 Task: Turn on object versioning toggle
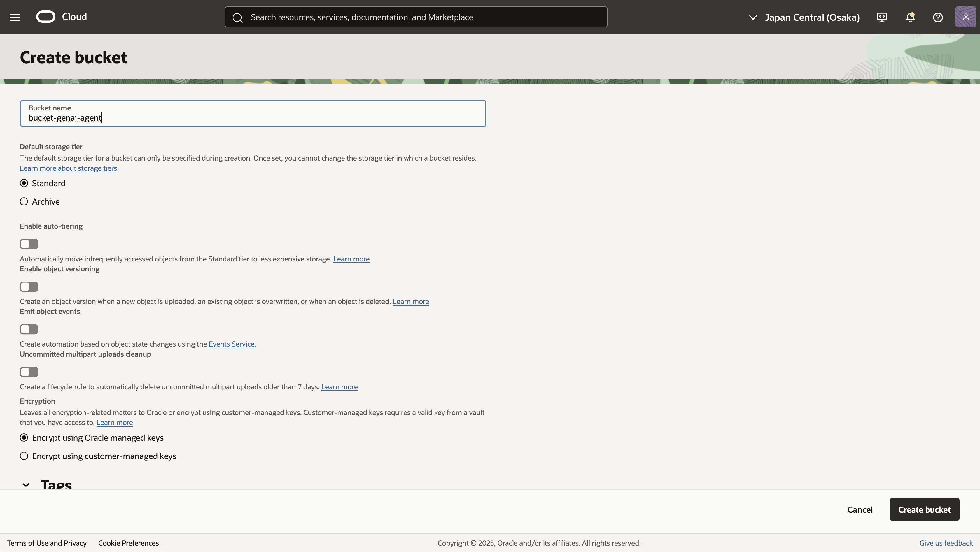coord(29,287)
